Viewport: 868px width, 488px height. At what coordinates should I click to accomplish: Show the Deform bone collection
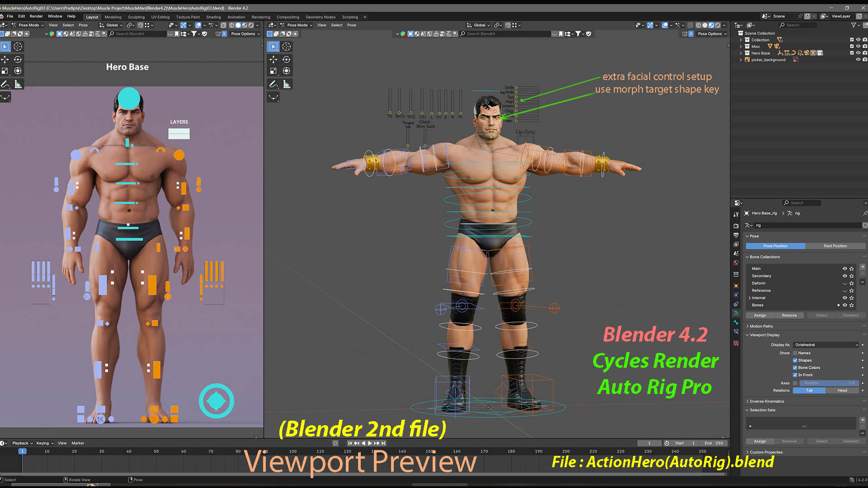844,284
